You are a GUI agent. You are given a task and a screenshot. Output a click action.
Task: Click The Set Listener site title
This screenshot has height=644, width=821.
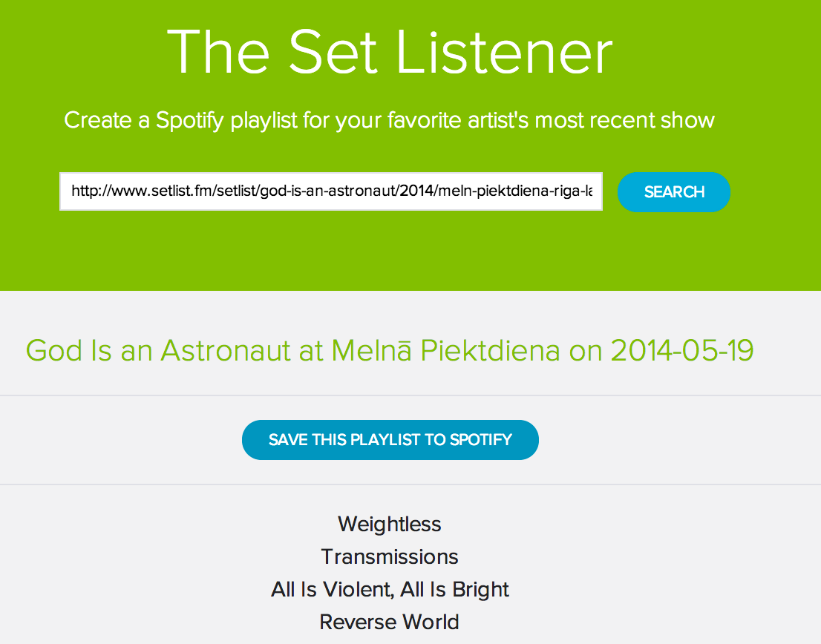390,52
